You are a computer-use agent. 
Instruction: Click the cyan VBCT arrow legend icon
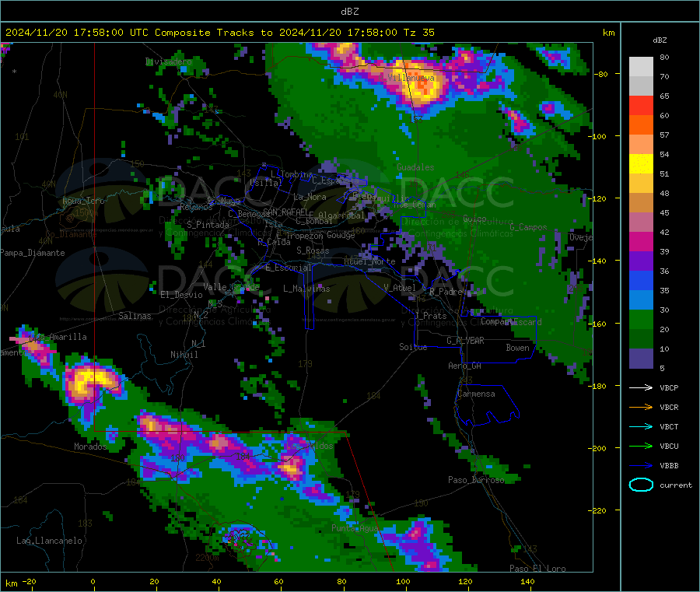coord(641,427)
